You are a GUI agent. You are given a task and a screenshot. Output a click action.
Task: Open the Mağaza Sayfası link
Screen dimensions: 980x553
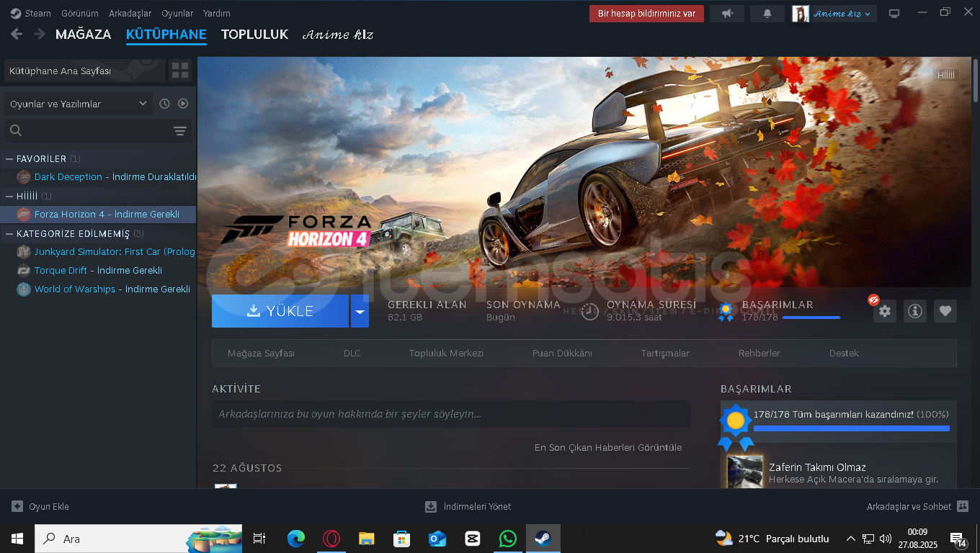point(261,354)
